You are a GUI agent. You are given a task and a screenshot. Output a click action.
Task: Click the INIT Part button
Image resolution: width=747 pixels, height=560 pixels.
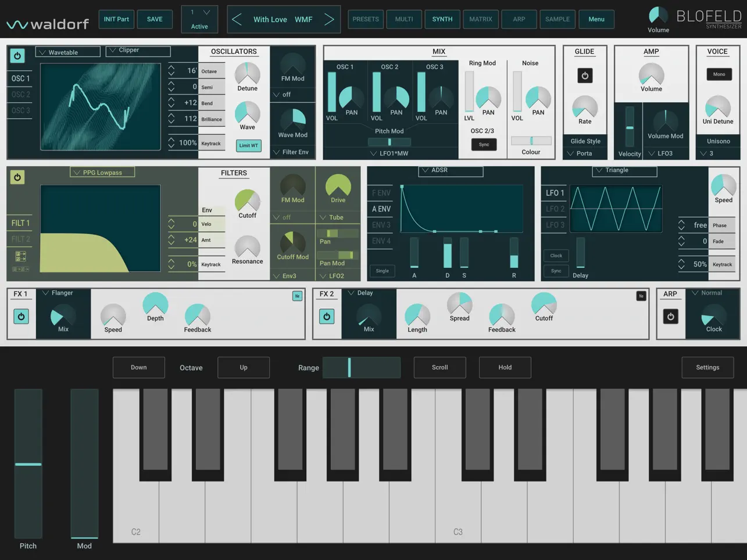point(116,19)
